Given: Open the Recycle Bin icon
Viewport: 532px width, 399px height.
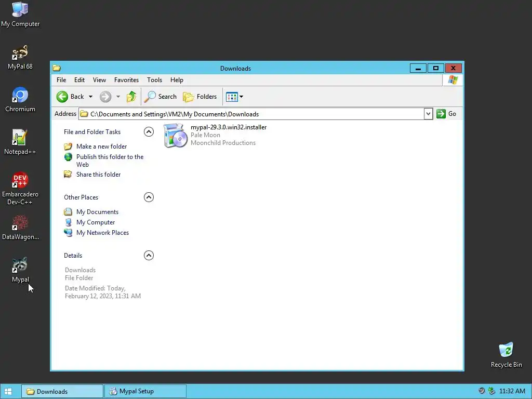Looking at the screenshot, I should click(x=506, y=355).
